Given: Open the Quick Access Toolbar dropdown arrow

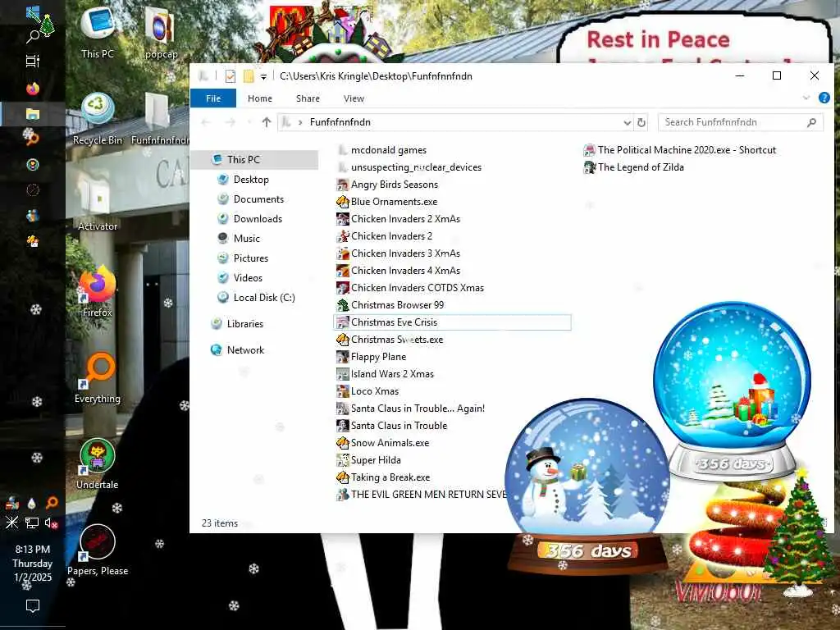Looking at the screenshot, I should click(263, 76).
